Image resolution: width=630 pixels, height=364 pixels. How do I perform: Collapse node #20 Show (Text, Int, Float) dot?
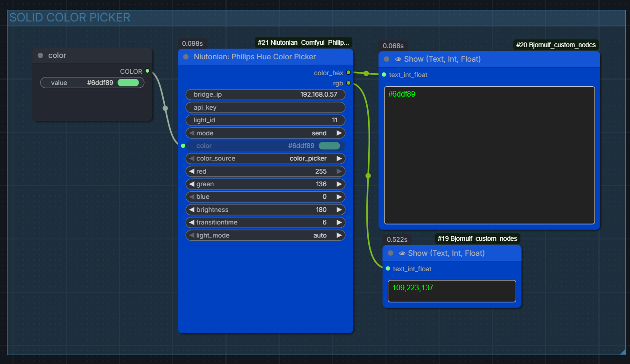[386, 59]
